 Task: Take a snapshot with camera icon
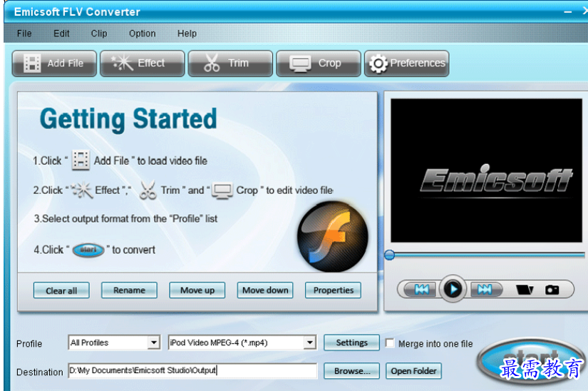click(552, 290)
